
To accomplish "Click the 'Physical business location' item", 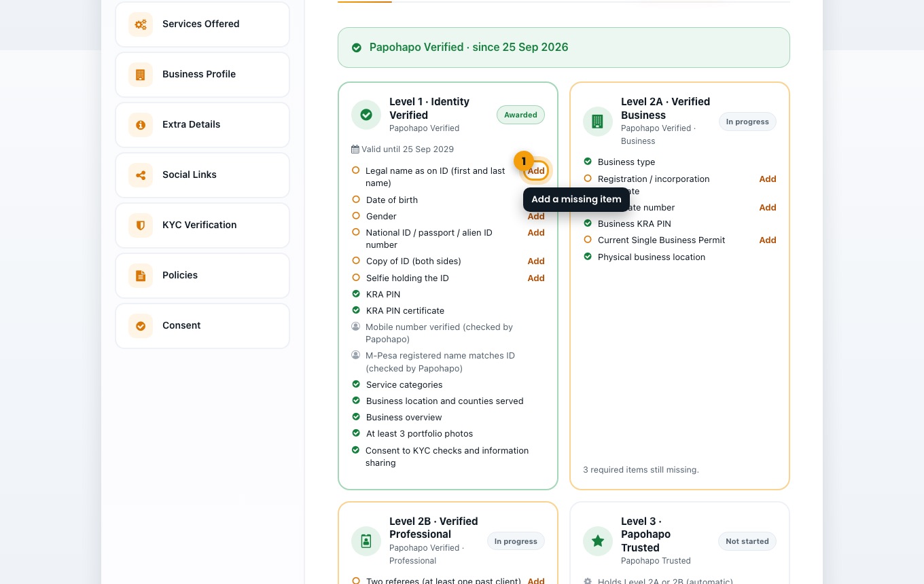I will (x=652, y=257).
